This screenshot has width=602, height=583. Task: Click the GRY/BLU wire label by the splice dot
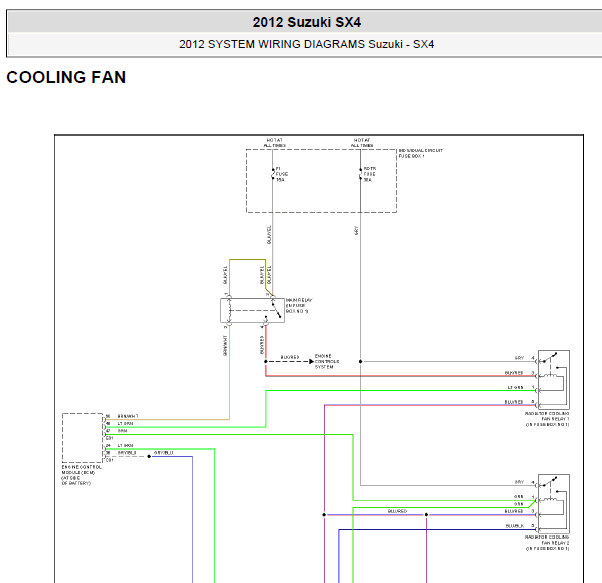click(163, 453)
